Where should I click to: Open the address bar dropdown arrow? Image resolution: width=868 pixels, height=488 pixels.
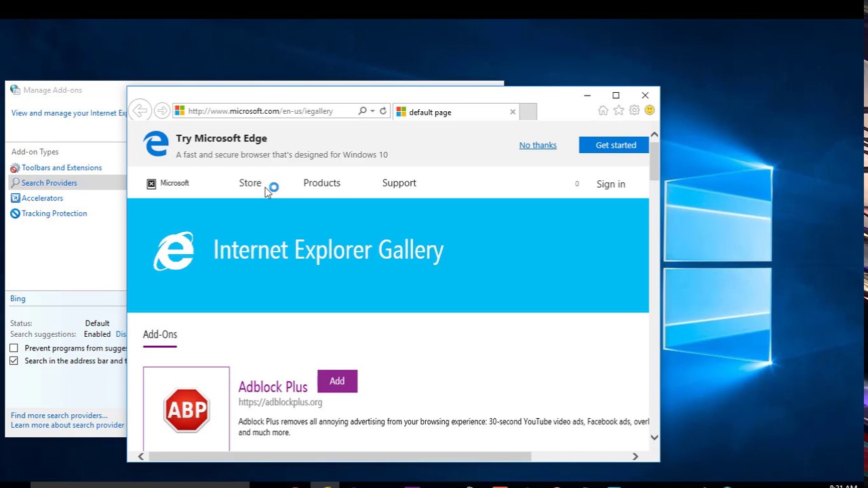[372, 111]
